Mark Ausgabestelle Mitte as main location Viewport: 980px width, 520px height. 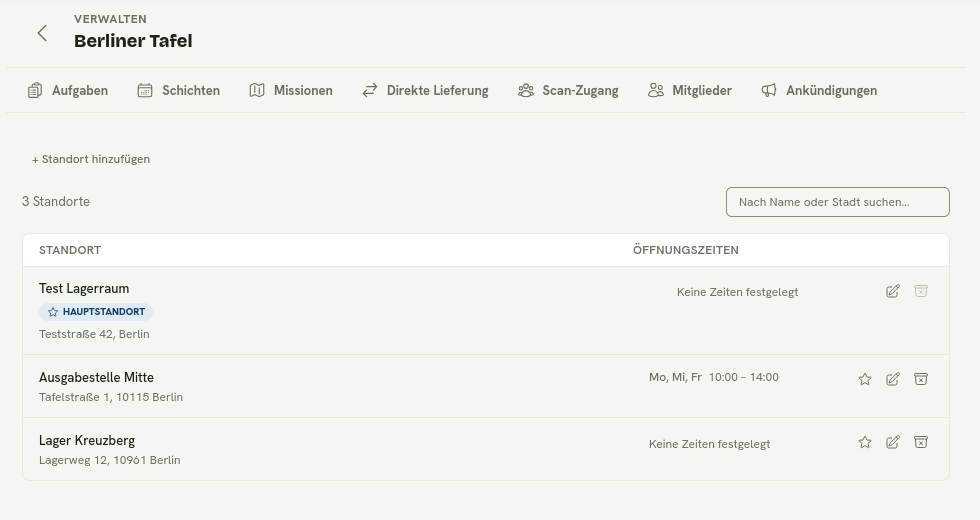pos(864,379)
